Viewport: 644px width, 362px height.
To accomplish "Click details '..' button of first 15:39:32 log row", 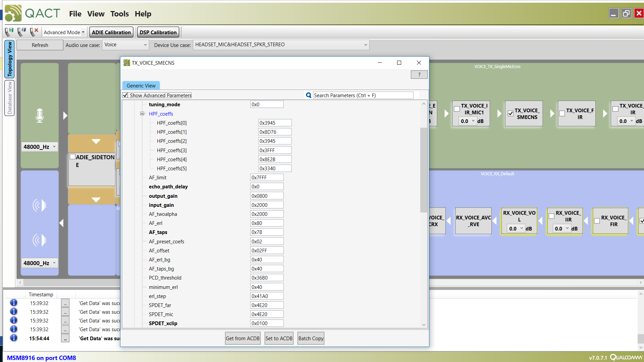I will [65, 303].
